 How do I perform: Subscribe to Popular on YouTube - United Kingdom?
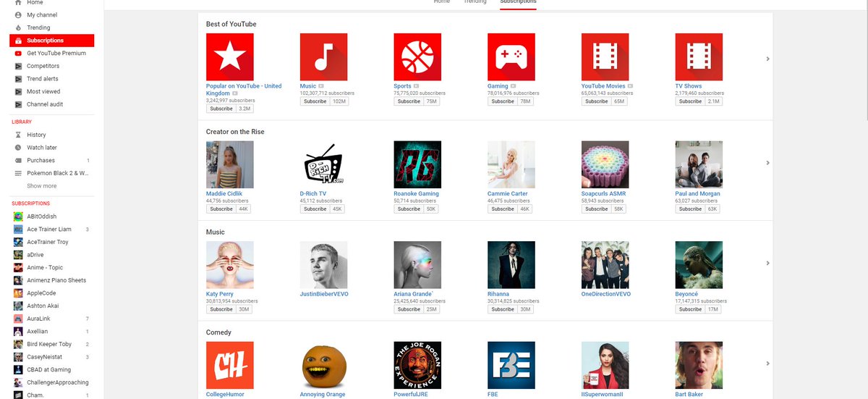point(221,109)
